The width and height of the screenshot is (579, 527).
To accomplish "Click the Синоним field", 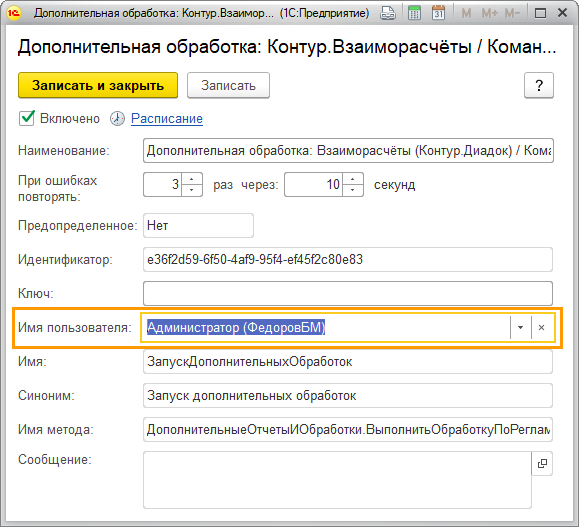I will [348, 396].
